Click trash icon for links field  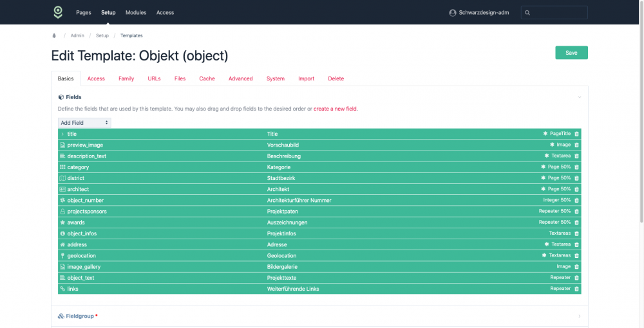click(x=576, y=289)
